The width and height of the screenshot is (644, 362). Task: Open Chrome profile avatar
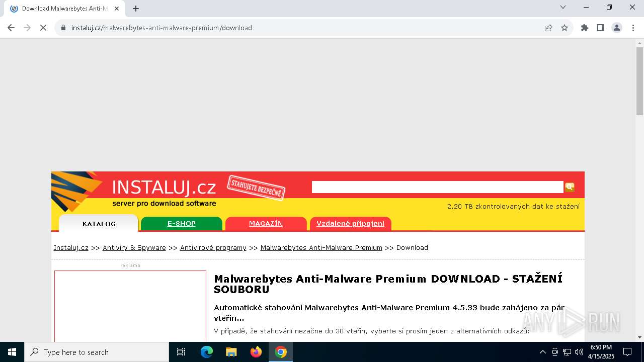[617, 28]
